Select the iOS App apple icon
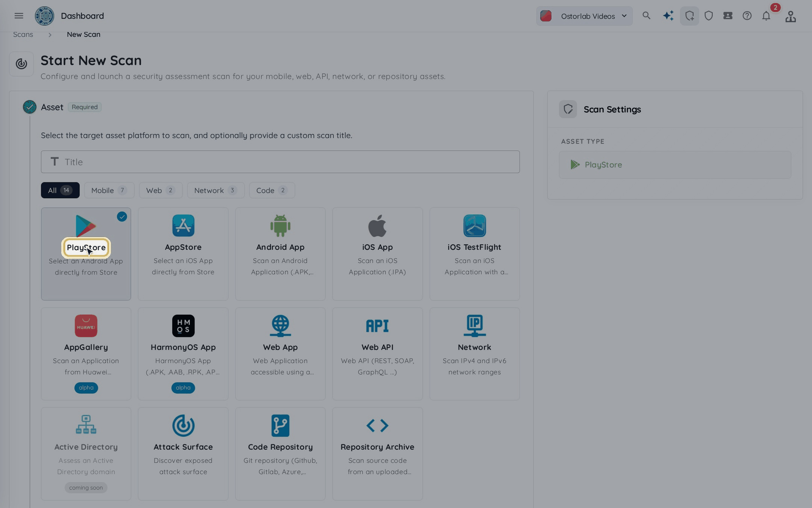Viewport: 812px width, 508px height. point(377,226)
